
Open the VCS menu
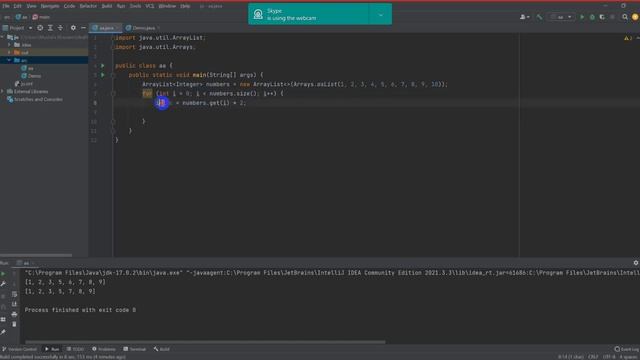[150, 6]
